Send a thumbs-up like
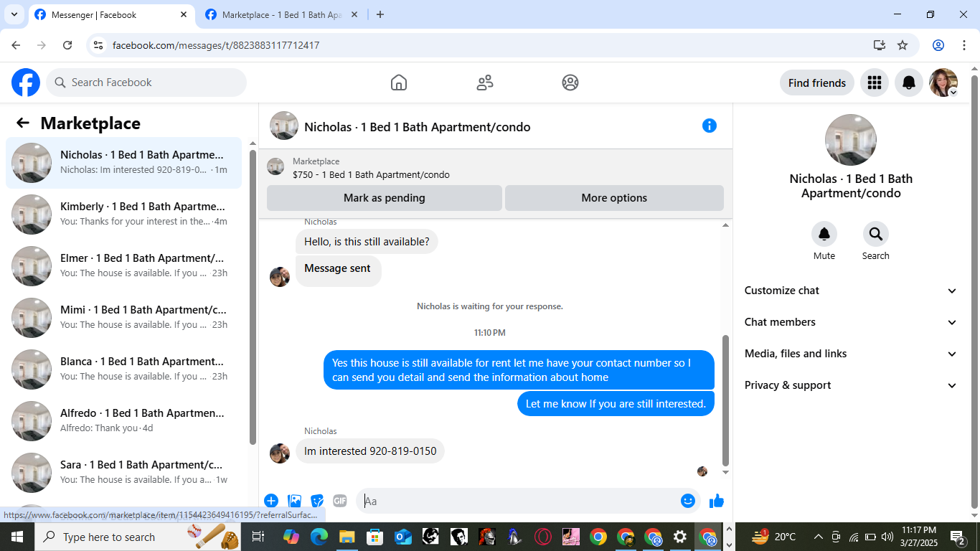980x551 pixels. coord(717,501)
